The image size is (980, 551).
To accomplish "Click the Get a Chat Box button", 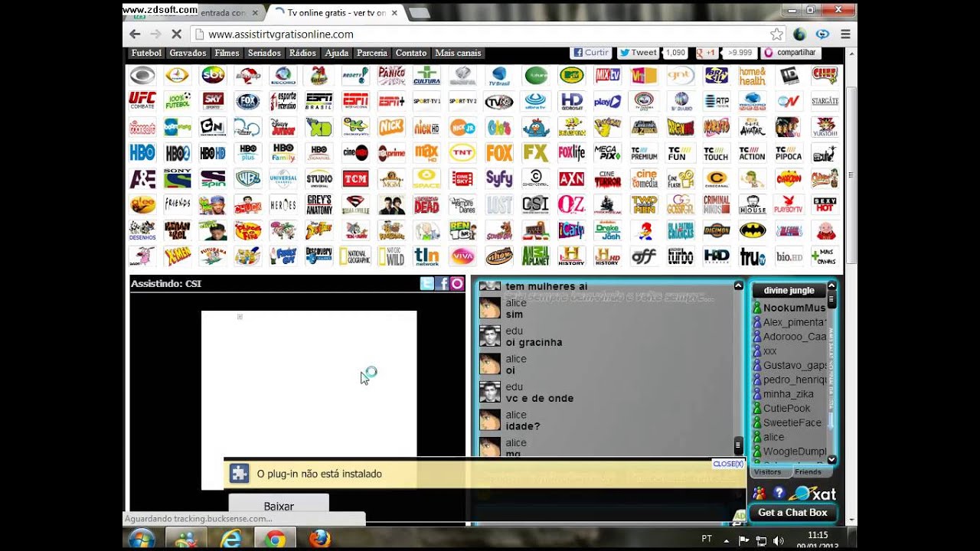I will (792, 513).
